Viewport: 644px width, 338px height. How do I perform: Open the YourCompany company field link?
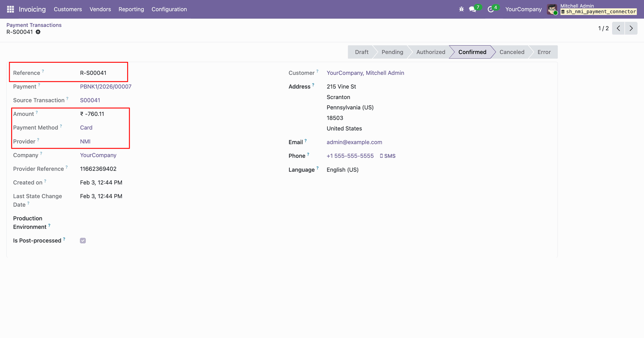coord(98,155)
